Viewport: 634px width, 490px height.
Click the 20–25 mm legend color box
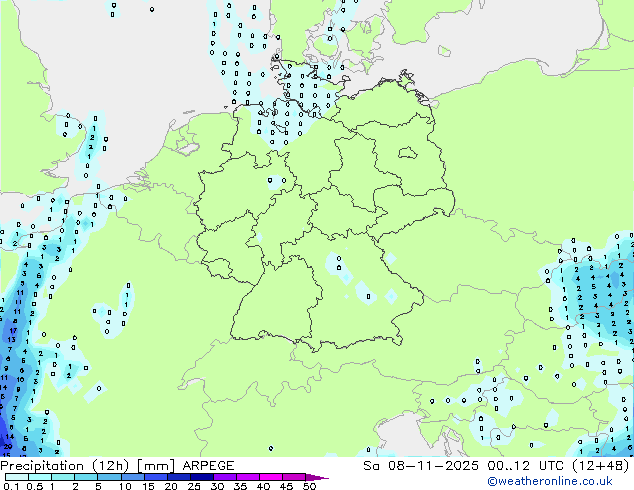pyautogui.click(x=179, y=477)
